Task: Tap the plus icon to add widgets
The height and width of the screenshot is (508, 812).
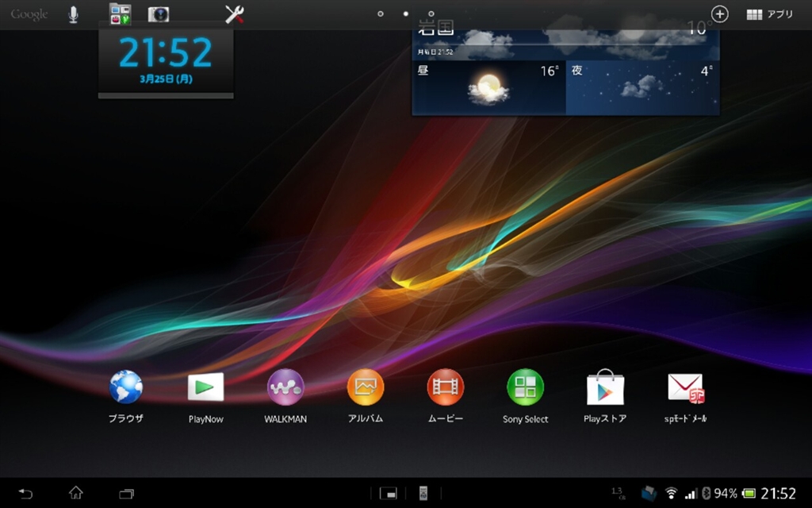Action: (x=719, y=14)
